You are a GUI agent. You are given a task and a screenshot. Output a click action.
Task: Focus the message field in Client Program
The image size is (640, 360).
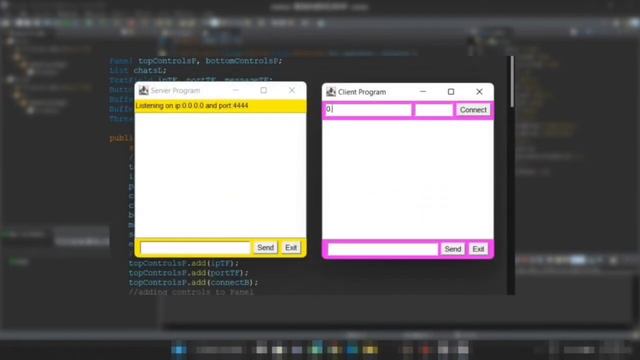coord(383,249)
